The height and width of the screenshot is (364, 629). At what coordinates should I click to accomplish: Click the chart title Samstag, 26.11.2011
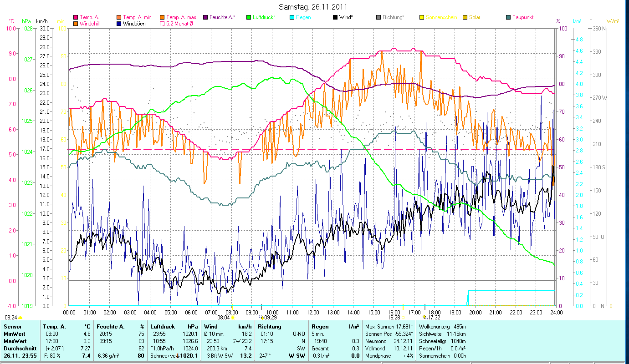(314, 7)
